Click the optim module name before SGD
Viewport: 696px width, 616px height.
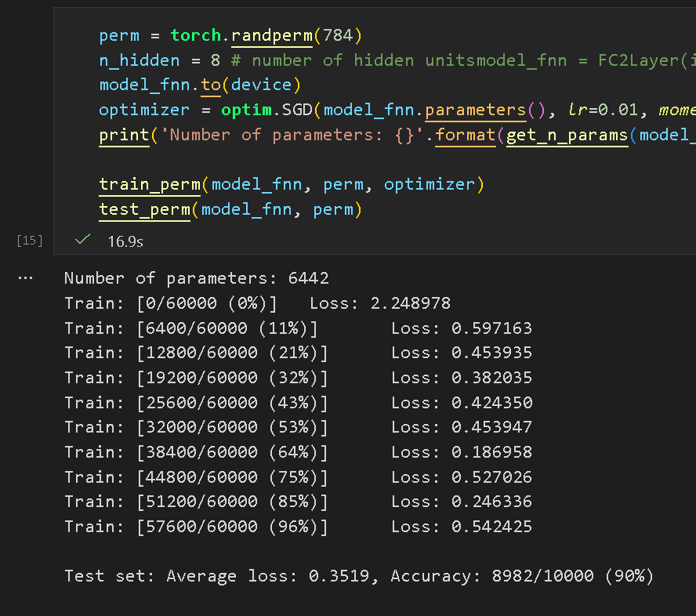click(246, 110)
